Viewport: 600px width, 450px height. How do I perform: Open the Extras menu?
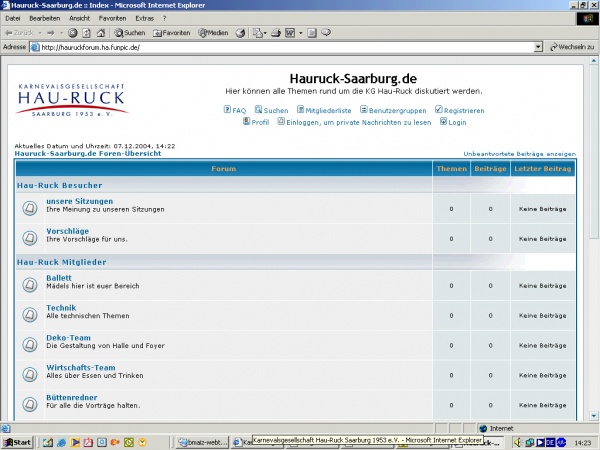click(144, 18)
